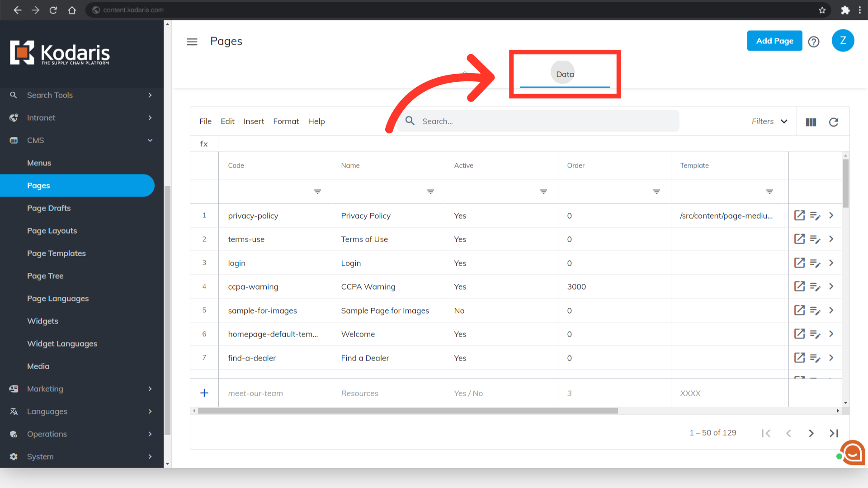Viewport: 868px width, 488px height.
Task: Open the Insert menu
Action: tap(254, 122)
